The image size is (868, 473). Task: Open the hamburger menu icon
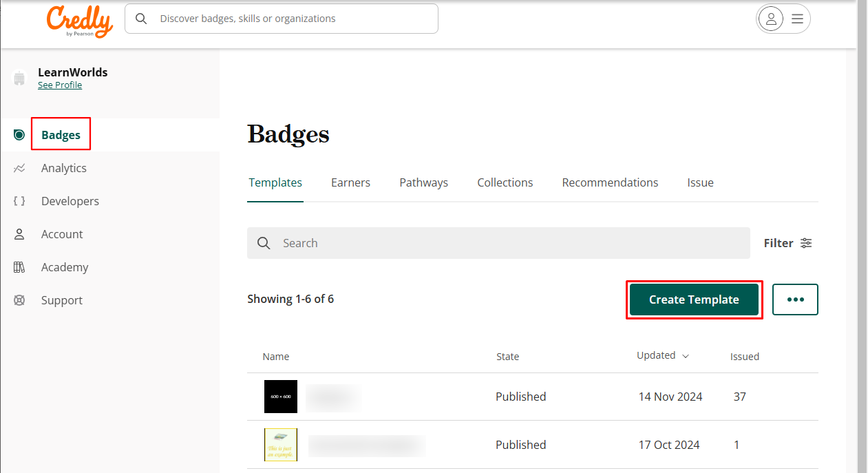[797, 19]
